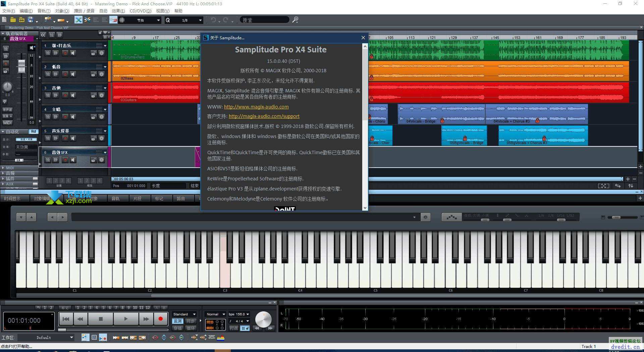The image size is (644, 352).
Task: Click lock icon on track 2 低音
Action: [x=94, y=74]
